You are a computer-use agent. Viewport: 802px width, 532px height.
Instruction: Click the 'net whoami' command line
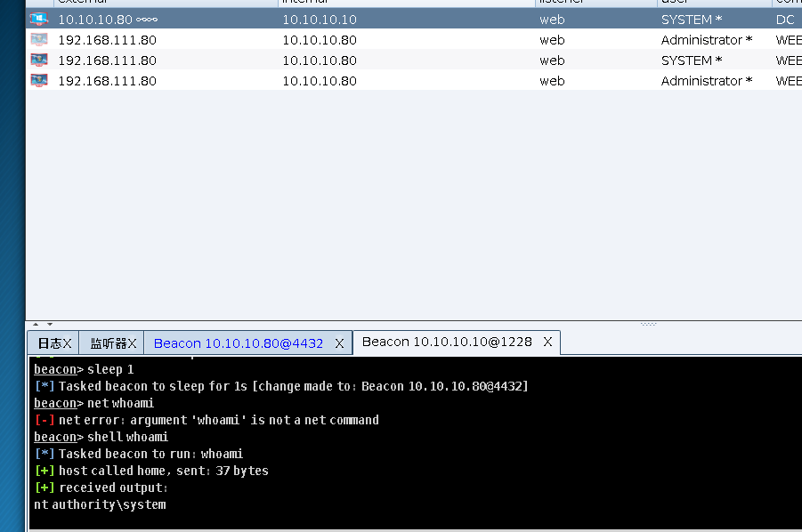point(94,403)
